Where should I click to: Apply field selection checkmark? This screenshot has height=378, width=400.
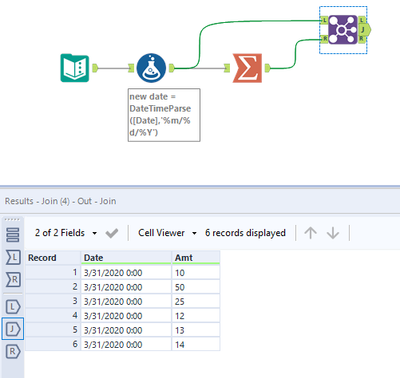pos(112,233)
